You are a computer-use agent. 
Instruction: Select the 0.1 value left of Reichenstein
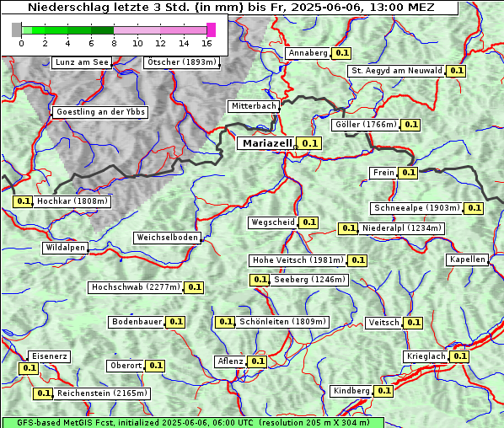[43, 393]
